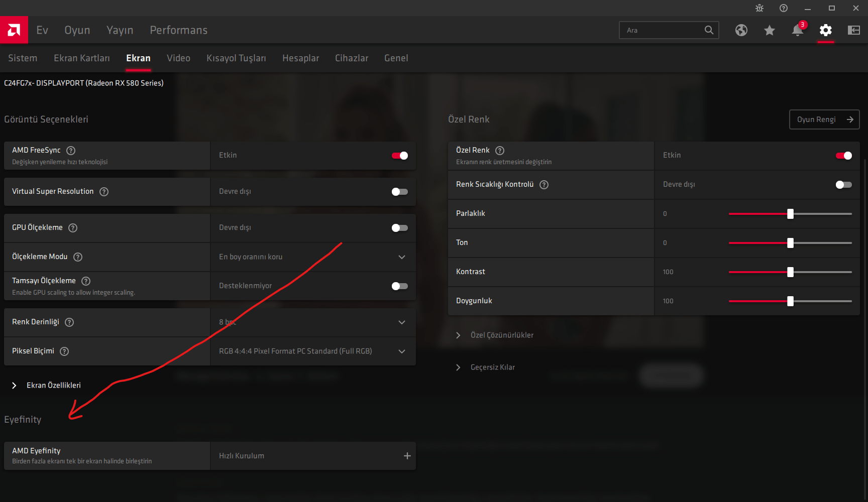Click the AMD logo home icon

(x=14, y=30)
